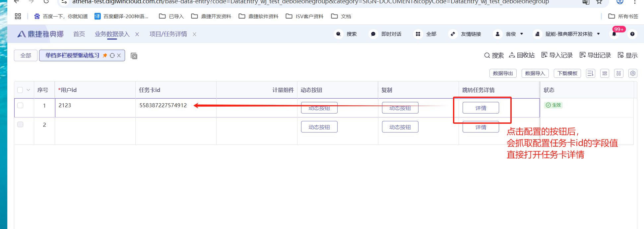Close the 业务数据录入 tab
This screenshot has height=229, width=644.
coord(137,34)
